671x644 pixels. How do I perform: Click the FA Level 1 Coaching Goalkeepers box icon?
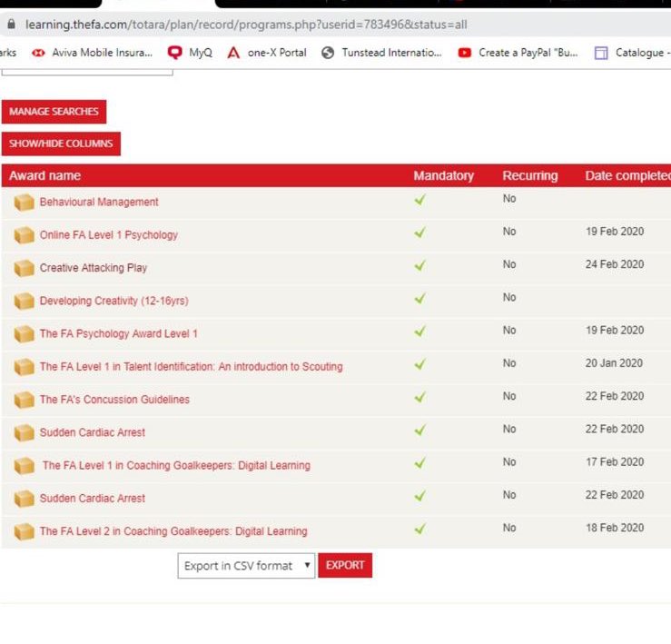click(x=24, y=466)
